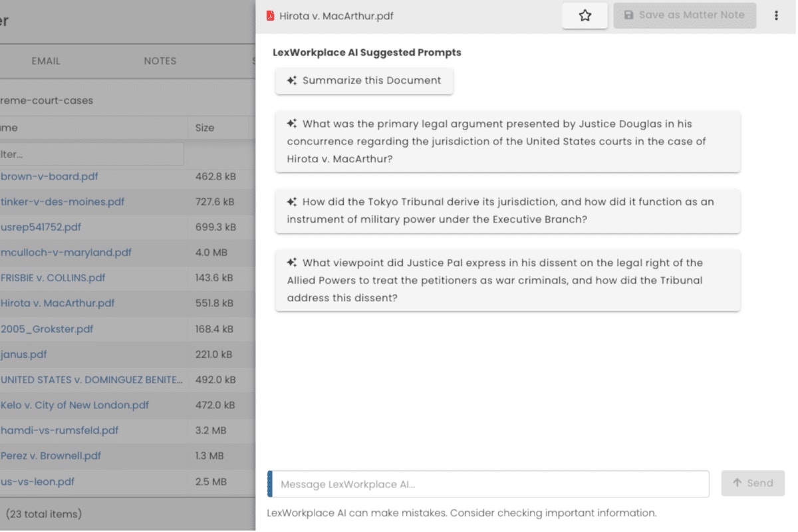Click the 1.3 MB size cell
798x532 pixels.
[x=210, y=456]
